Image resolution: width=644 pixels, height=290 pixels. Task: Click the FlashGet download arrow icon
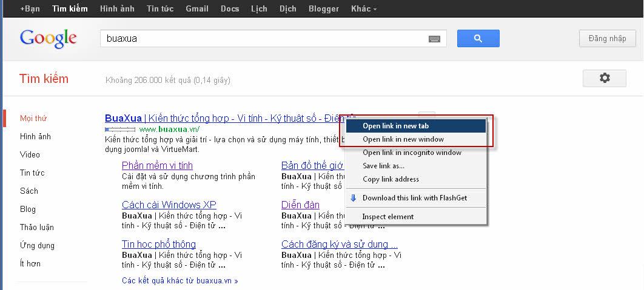pos(353,198)
